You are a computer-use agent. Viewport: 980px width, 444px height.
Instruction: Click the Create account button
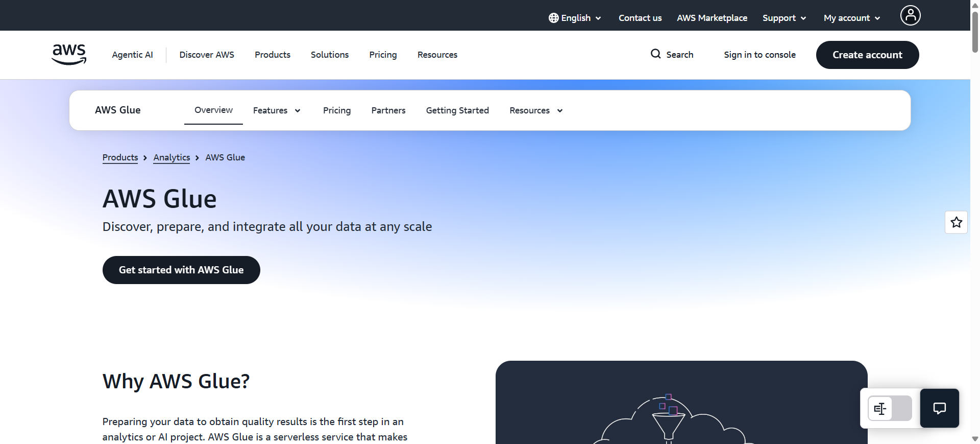pyautogui.click(x=867, y=55)
